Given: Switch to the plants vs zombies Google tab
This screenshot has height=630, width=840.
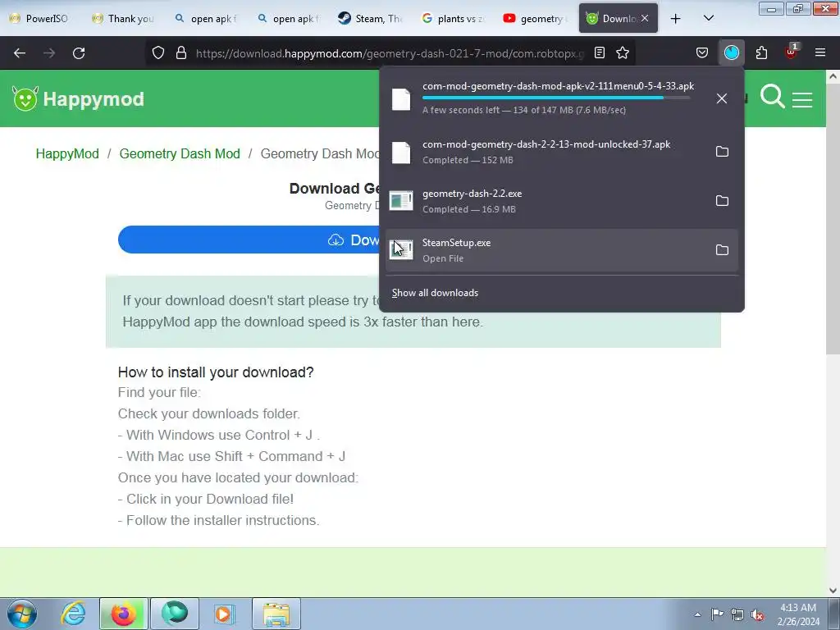Looking at the screenshot, I should pyautogui.click(x=453, y=18).
